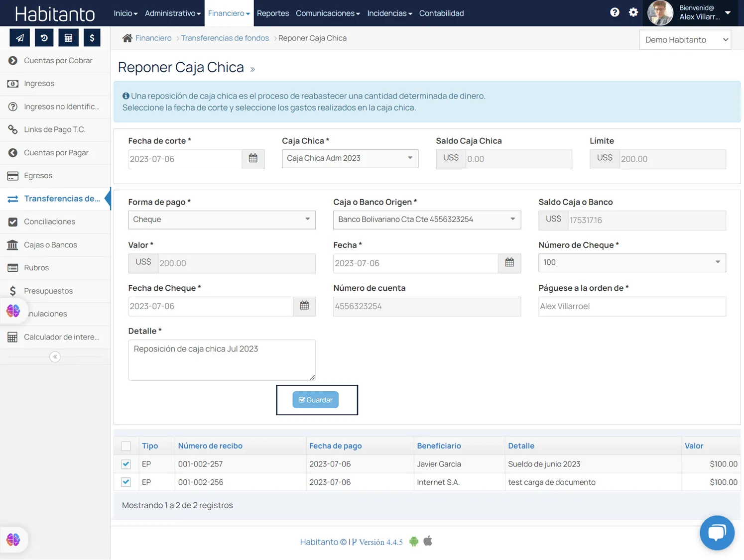Open the help question mark icon
This screenshot has height=560, width=744.
pyautogui.click(x=615, y=12)
